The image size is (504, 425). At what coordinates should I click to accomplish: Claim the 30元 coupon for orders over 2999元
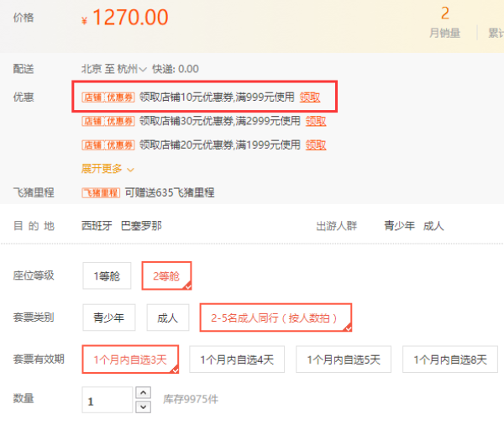coord(316,121)
